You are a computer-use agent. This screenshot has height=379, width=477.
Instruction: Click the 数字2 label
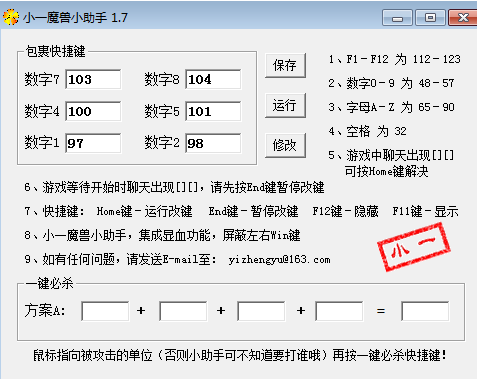click(x=162, y=143)
